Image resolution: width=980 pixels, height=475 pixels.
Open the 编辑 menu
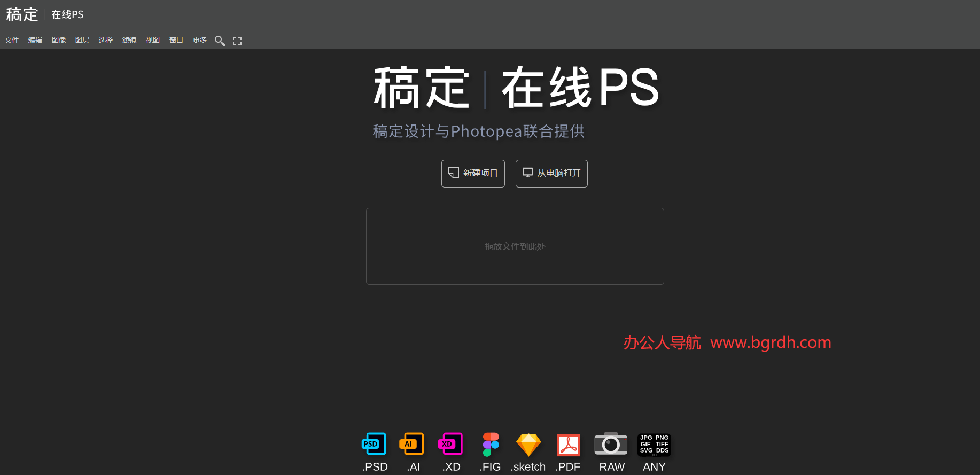35,41
